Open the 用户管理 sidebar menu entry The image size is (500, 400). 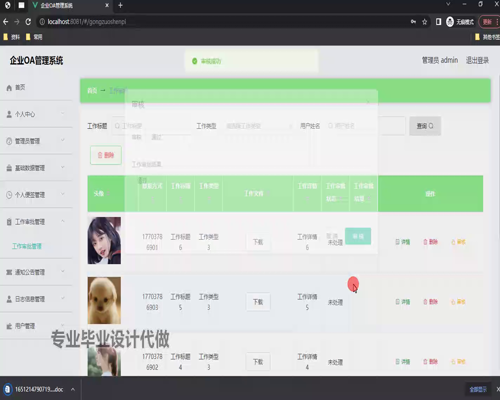tap(36, 326)
